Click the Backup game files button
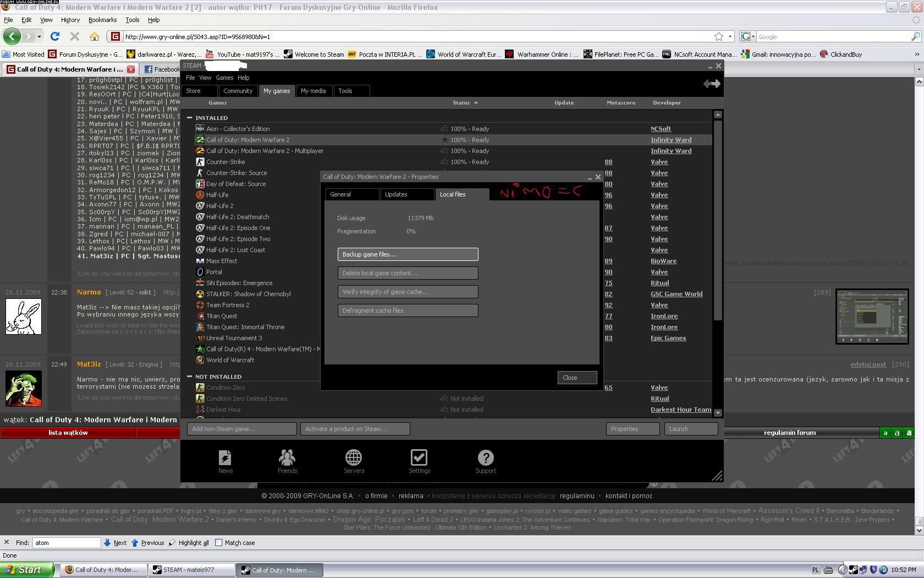This screenshot has width=924, height=578. 408,254
